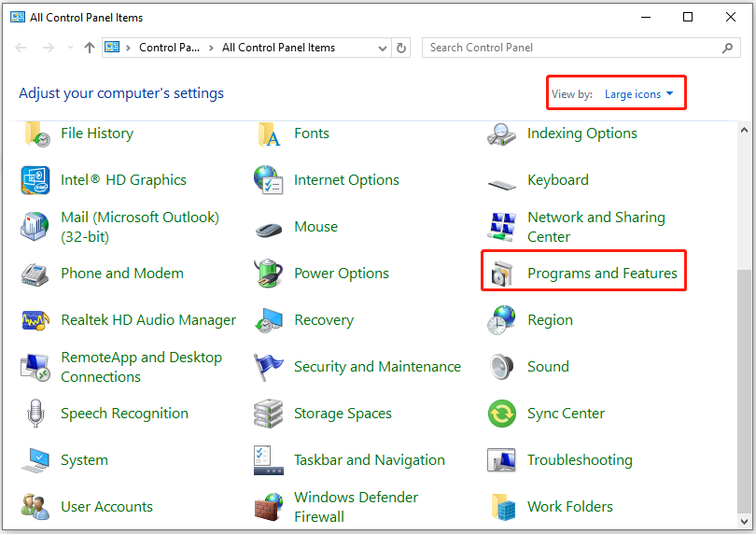Click the Realtek HD Audio Manager icon

tap(35, 320)
